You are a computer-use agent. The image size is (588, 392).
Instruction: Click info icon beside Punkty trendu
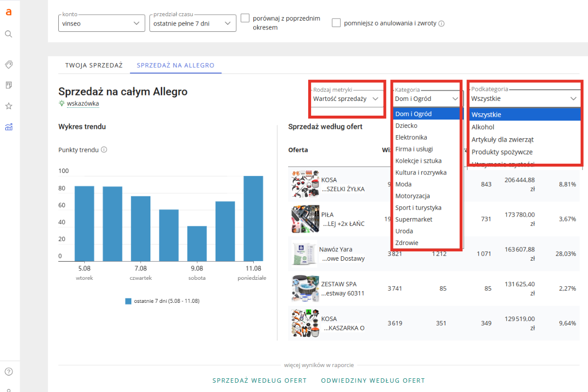(104, 150)
